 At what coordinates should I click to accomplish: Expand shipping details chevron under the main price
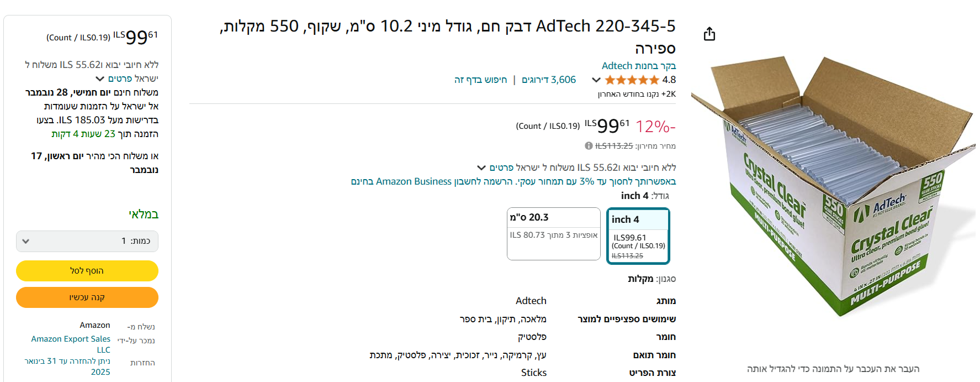click(481, 168)
